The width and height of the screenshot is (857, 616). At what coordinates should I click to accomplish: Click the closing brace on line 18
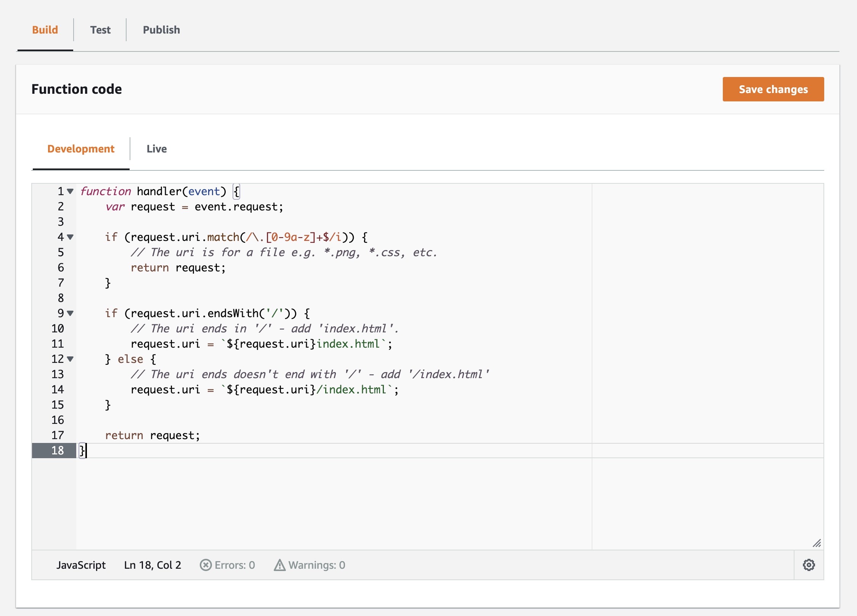click(82, 451)
